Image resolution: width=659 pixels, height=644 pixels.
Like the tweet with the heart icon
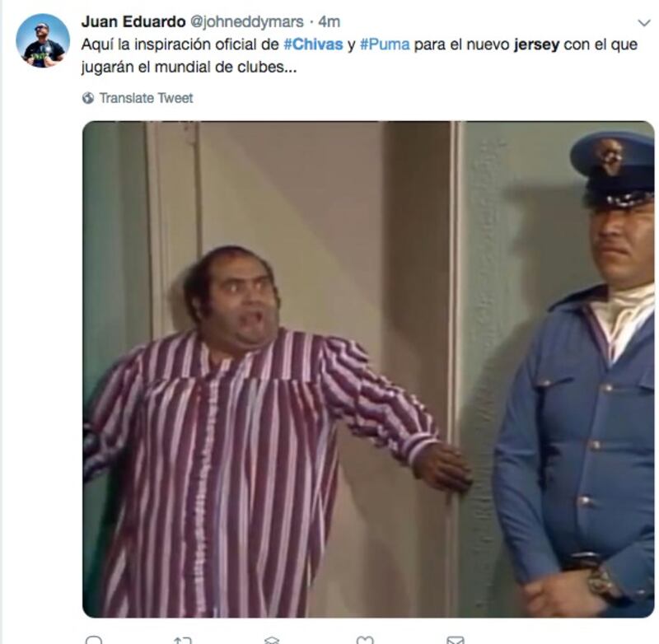click(x=365, y=640)
